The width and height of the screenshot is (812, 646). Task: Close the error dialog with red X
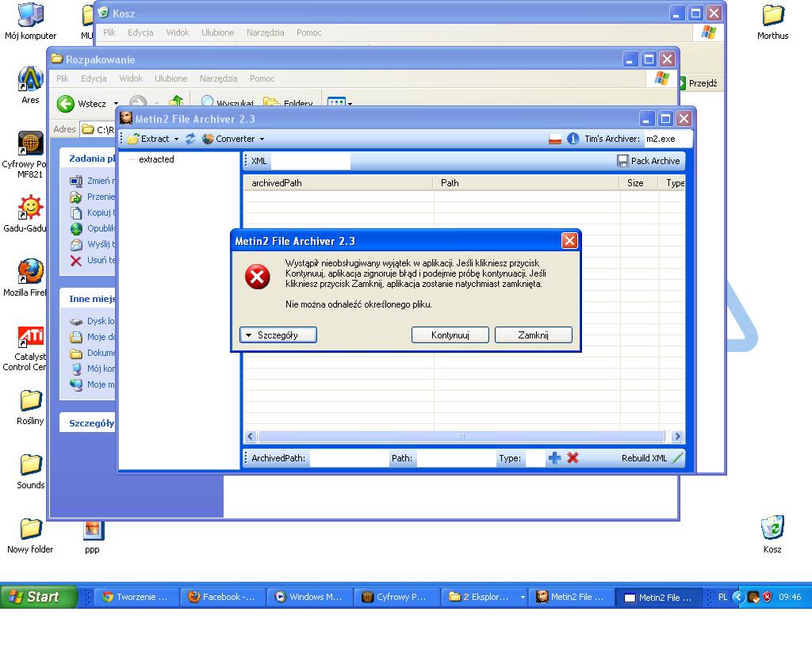[x=569, y=241]
